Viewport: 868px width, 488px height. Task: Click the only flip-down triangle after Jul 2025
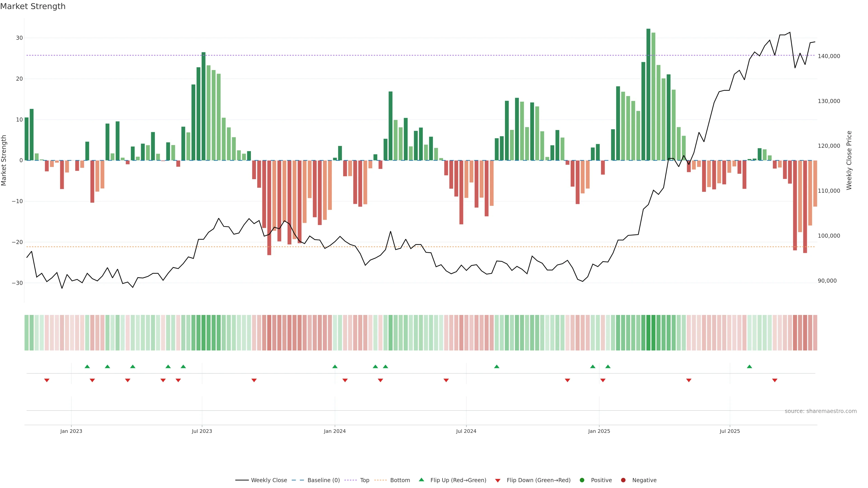click(x=775, y=380)
